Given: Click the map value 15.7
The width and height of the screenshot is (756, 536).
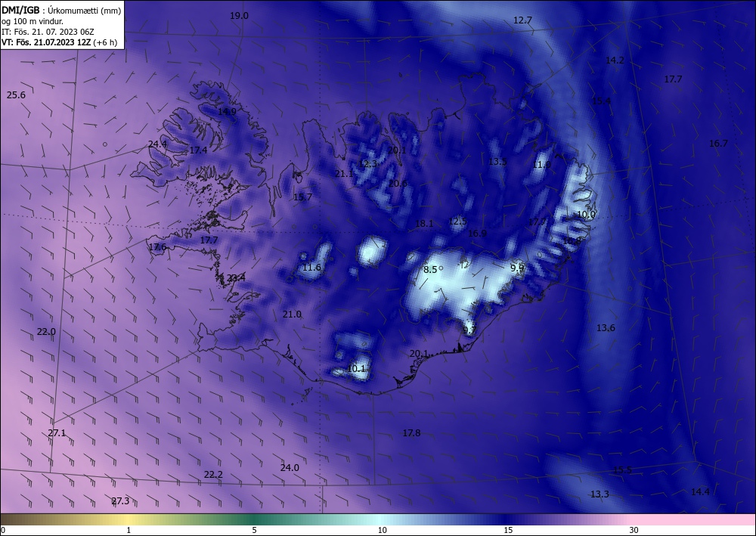Looking at the screenshot, I should (x=302, y=197).
